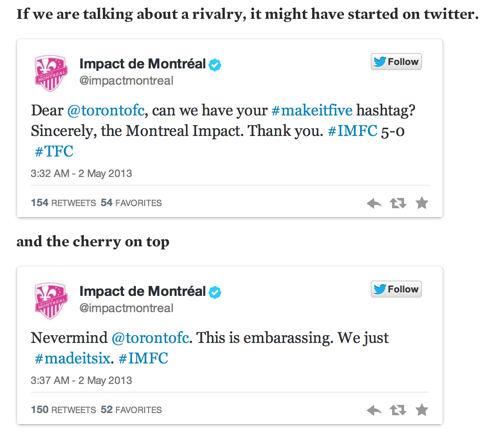Screen dimensions: 504x437
Task: View the 52 favorites list
Action: [x=131, y=410]
